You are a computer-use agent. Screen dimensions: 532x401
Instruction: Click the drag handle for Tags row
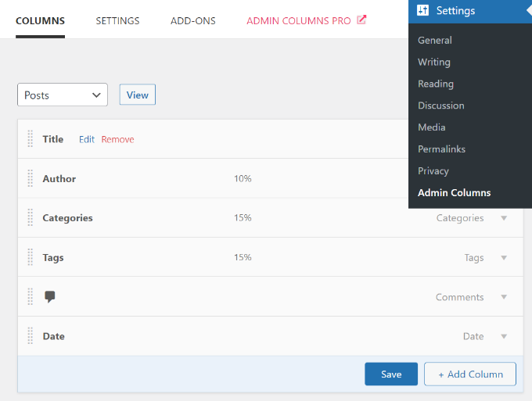pos(31,257)
